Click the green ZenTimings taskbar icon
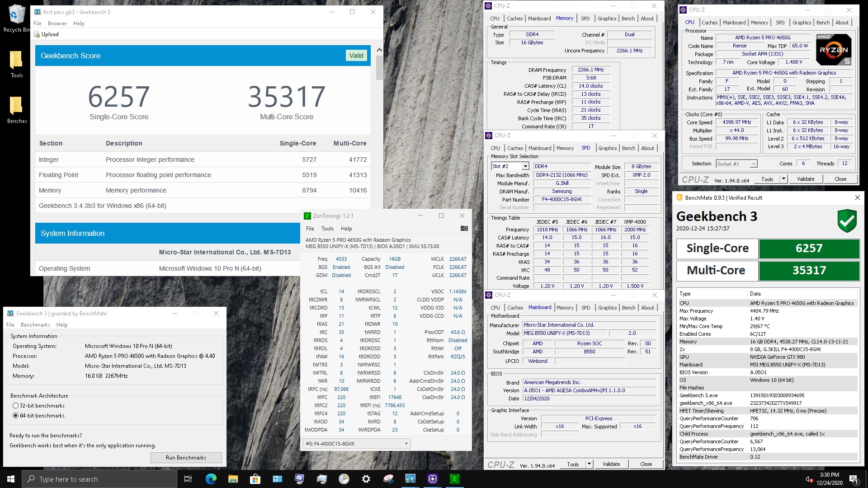Viewport: 868px width, 488px height. (455, 479)
